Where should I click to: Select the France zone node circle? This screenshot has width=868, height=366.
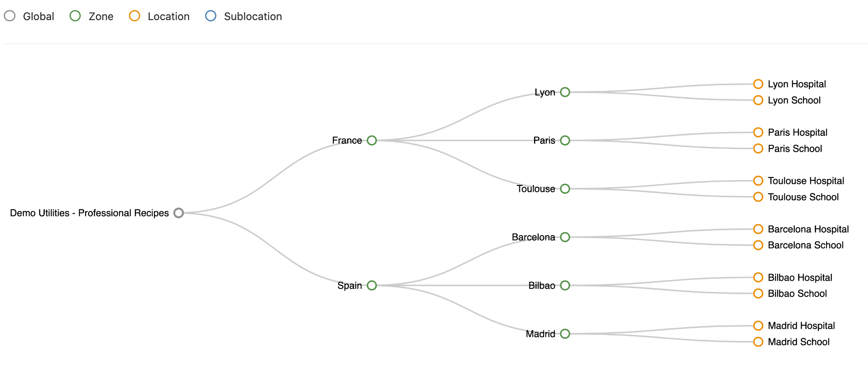(x=372, y=140)
